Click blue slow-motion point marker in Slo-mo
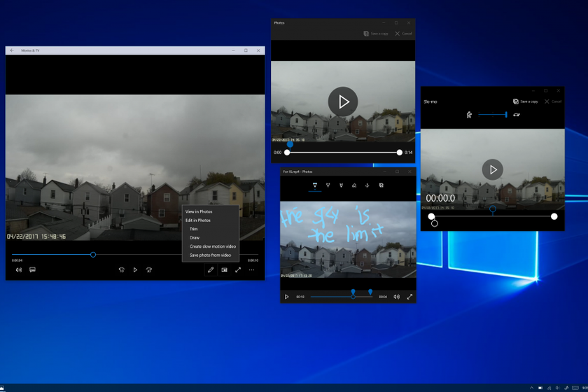Viewport: 588px width, 392px height. point(493,209)
